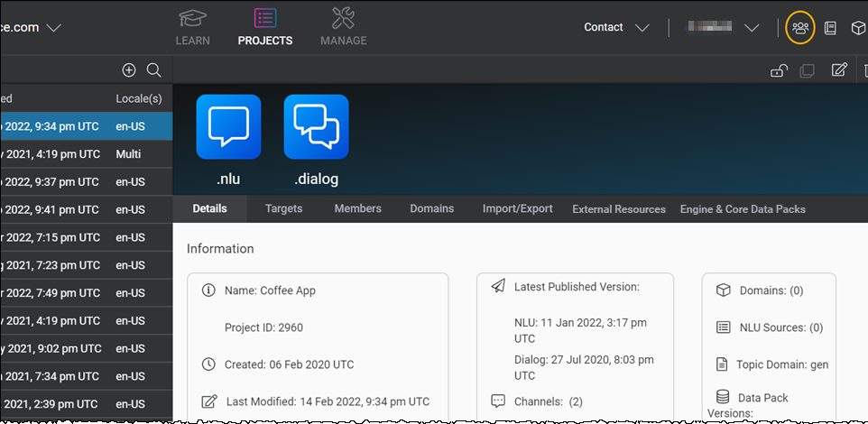Click the duplicate project icon
Viewport: 868px width, 424px height.
(x=807, y=70)
